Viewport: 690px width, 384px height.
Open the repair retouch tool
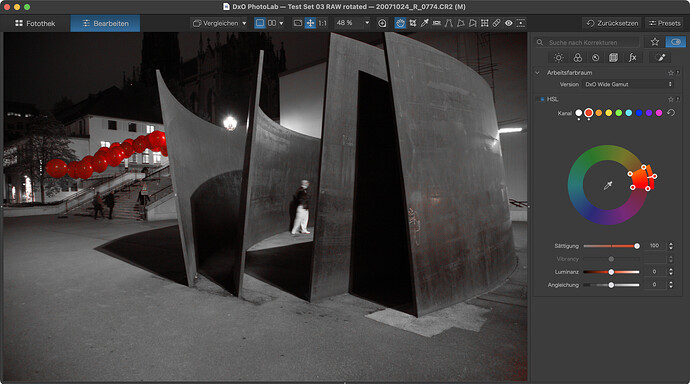pyautogui.click(x=496, y=23)
